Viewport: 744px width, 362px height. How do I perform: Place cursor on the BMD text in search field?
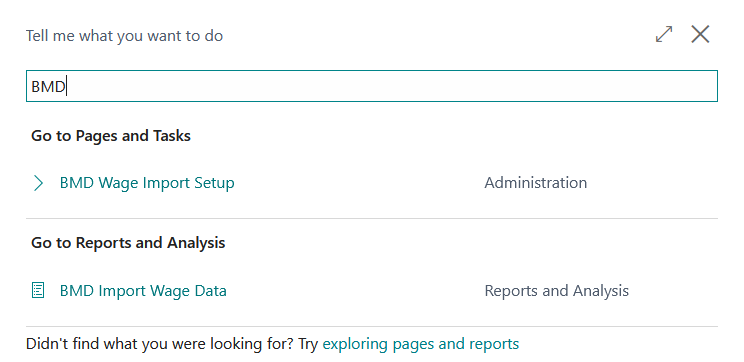[x=48, y=87]
